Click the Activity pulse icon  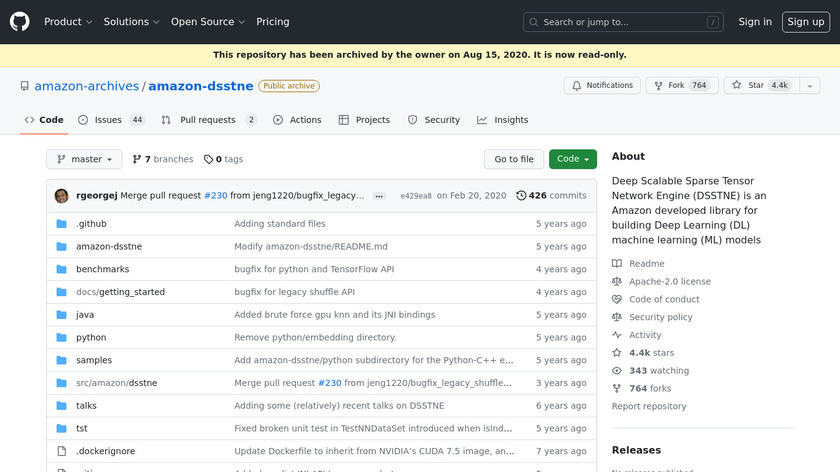click(x=617, y=335)
